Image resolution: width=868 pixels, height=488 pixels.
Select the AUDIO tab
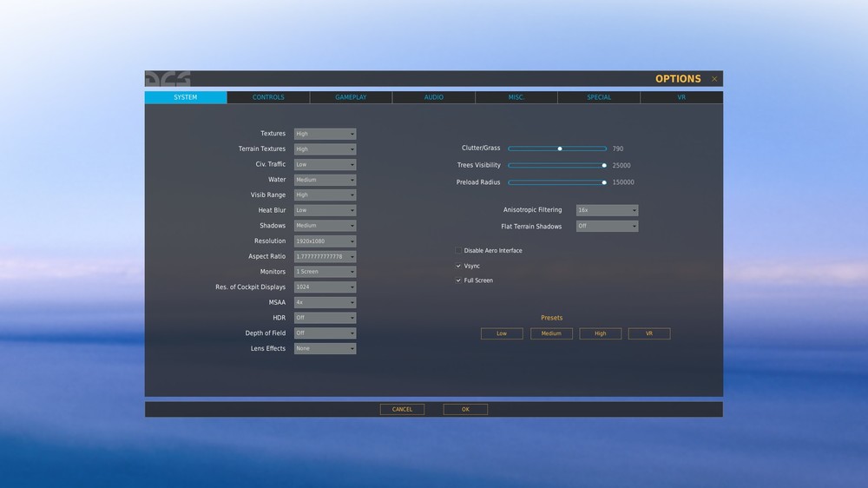[433, 97]
